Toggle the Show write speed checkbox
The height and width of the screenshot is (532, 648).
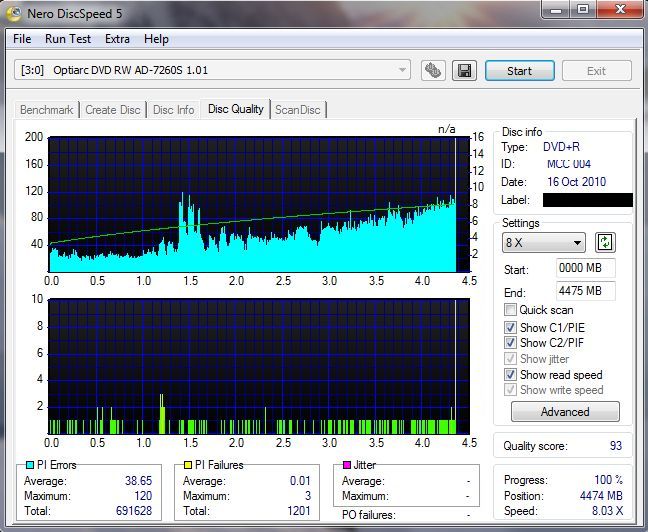[510, 389]
